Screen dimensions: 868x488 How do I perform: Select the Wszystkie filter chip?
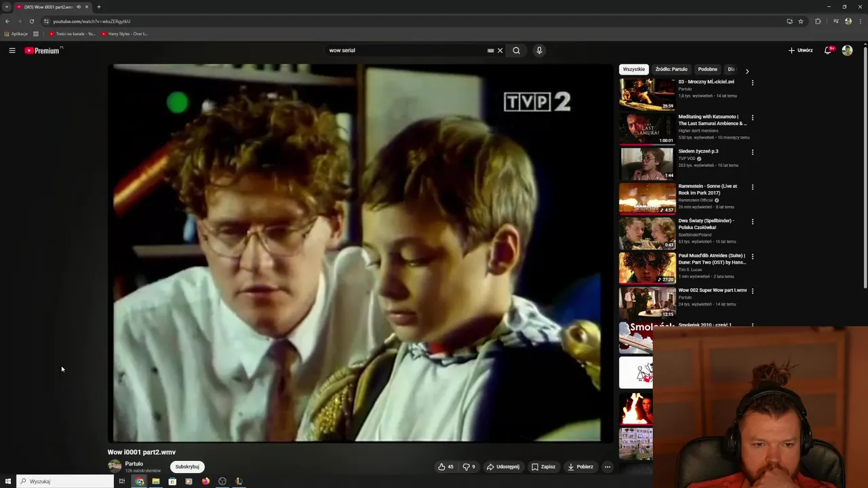click(634, 69)
